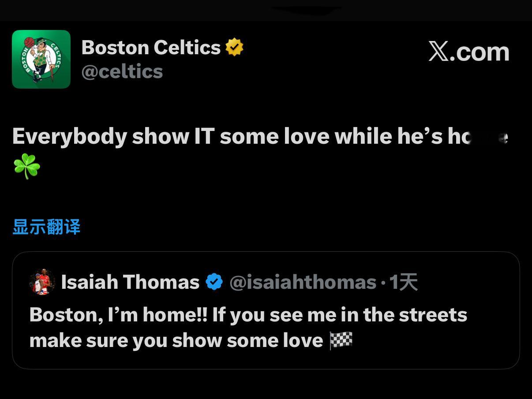This screenshot has width=532, height=399.
Task: Click the blue verified badge beside Isaiah Thomas
Action: pos(214,281)
